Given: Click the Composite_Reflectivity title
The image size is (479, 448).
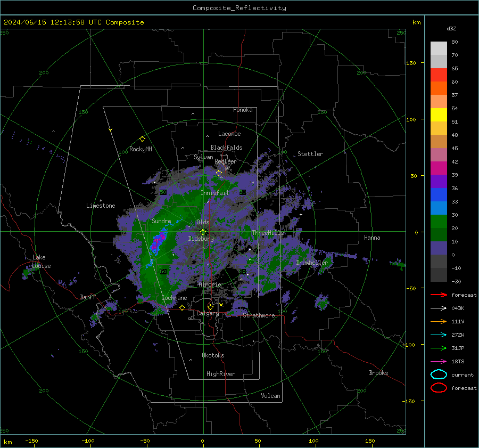Looking at the screenshot, I should point(239,8).
